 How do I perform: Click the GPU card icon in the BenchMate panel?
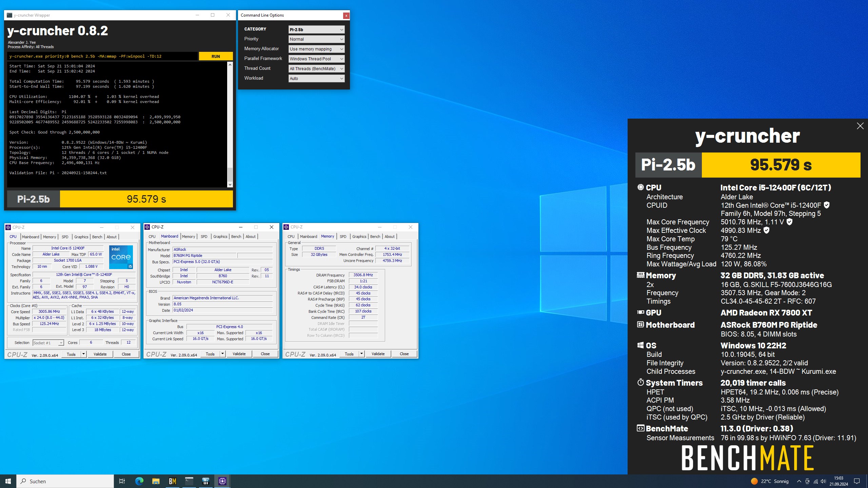(640, 312)
